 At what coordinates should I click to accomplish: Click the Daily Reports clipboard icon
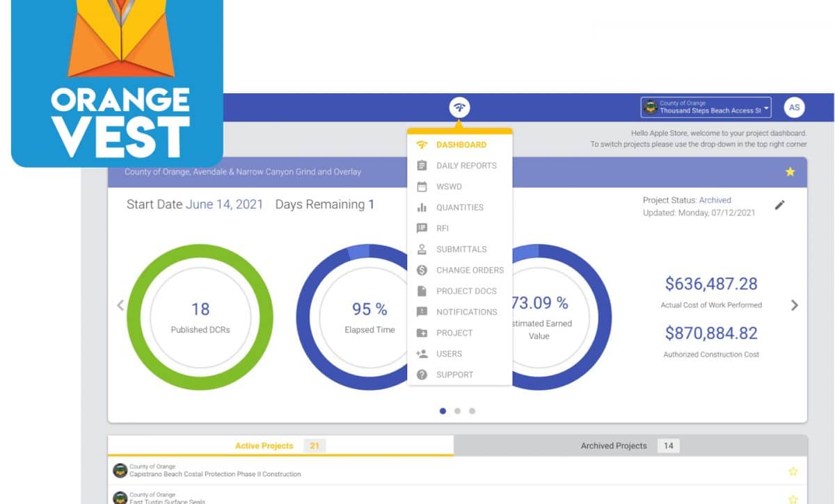point(422,165)
